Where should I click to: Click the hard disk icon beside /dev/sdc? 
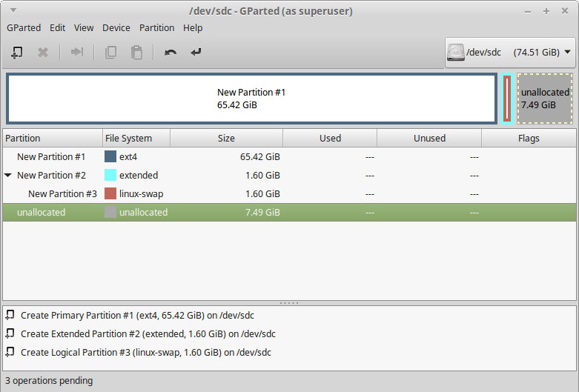point(456,53)
